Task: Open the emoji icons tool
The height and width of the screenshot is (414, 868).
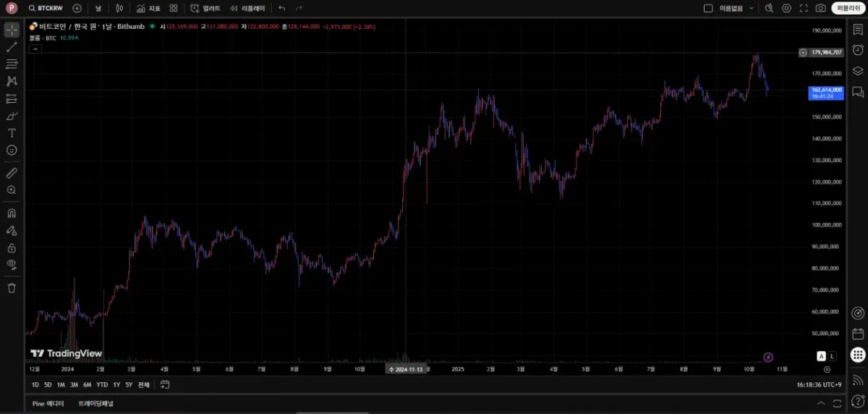Action: (x=12, y=150)
